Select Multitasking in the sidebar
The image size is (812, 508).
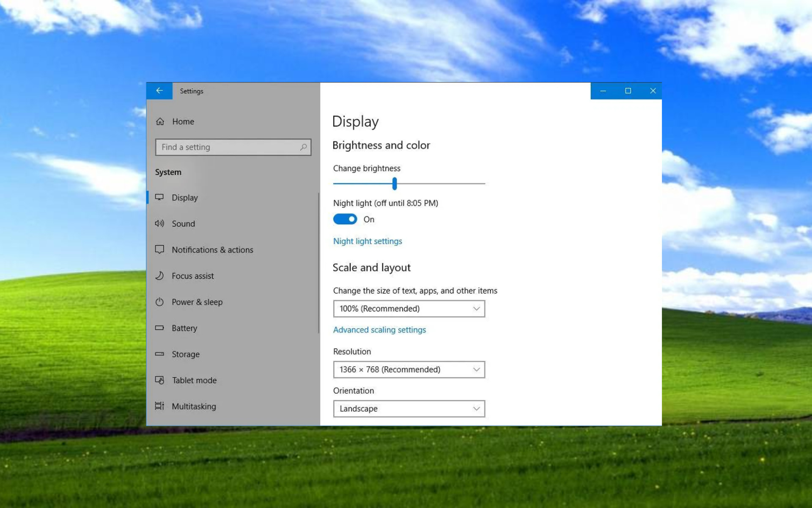tap(194, 406)
